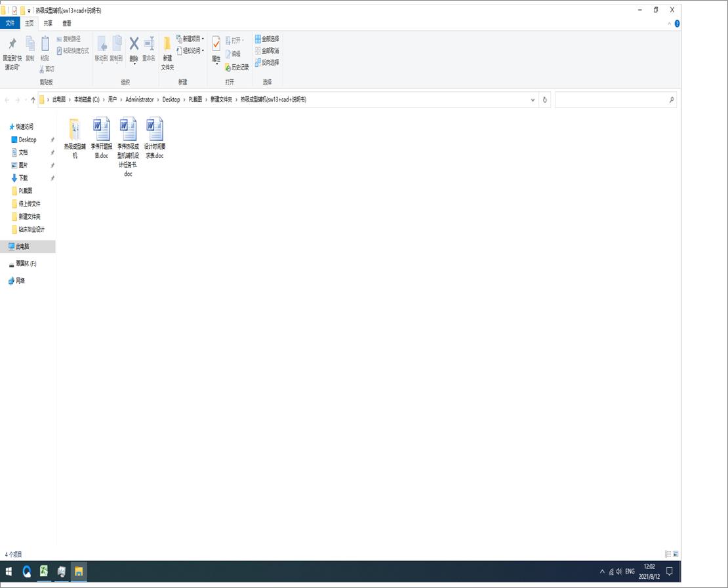
Task: Expand the address bar path dropdown arrow
Action: 533,100
